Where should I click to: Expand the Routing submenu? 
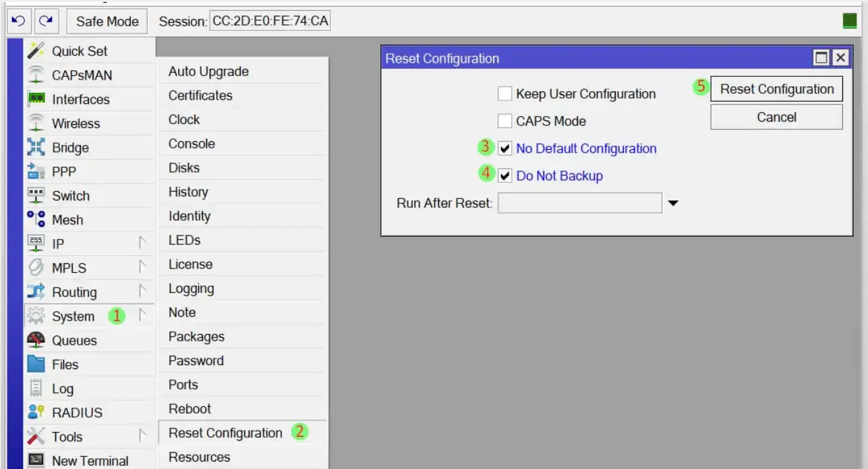[142, 292]
